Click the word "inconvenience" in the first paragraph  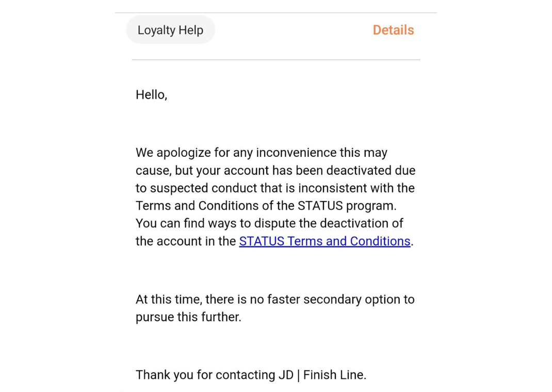click(296, 153)
